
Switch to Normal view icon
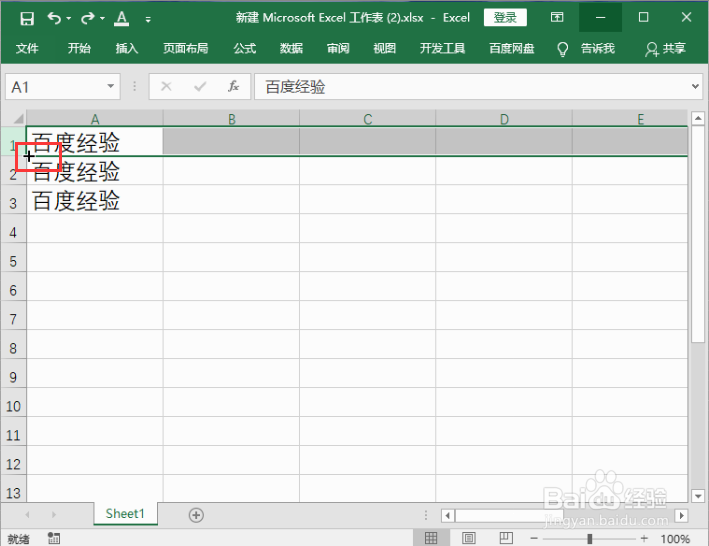coord(431,538)
